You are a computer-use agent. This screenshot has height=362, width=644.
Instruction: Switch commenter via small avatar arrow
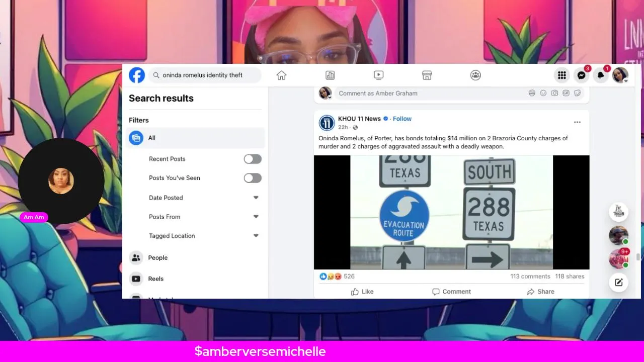(x=330, y=98)
